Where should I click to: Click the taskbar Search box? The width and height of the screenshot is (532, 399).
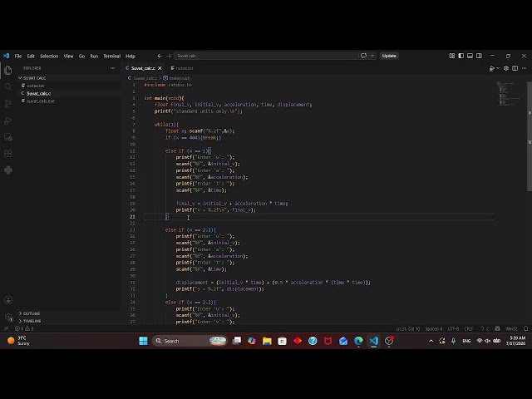[190, 341]
